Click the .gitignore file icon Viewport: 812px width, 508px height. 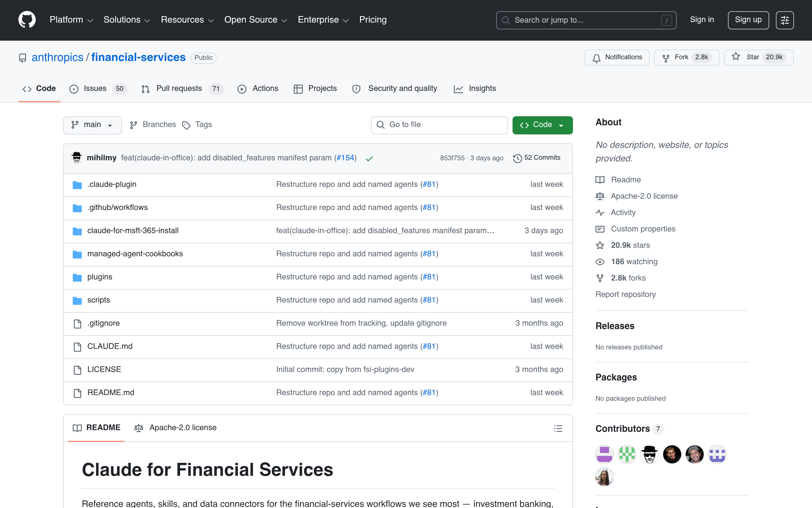click(78, 323)
